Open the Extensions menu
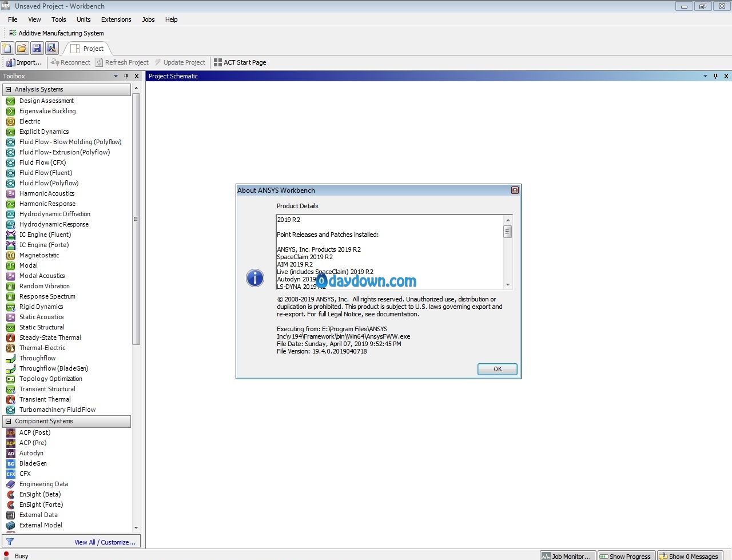This screenshot has width=732, height=560. (x=116, y=19)
